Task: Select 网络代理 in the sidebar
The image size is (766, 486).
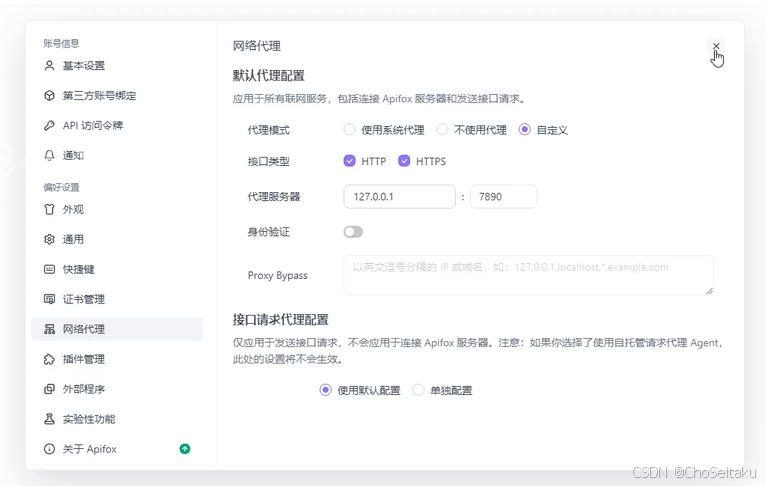Action: 117,329
